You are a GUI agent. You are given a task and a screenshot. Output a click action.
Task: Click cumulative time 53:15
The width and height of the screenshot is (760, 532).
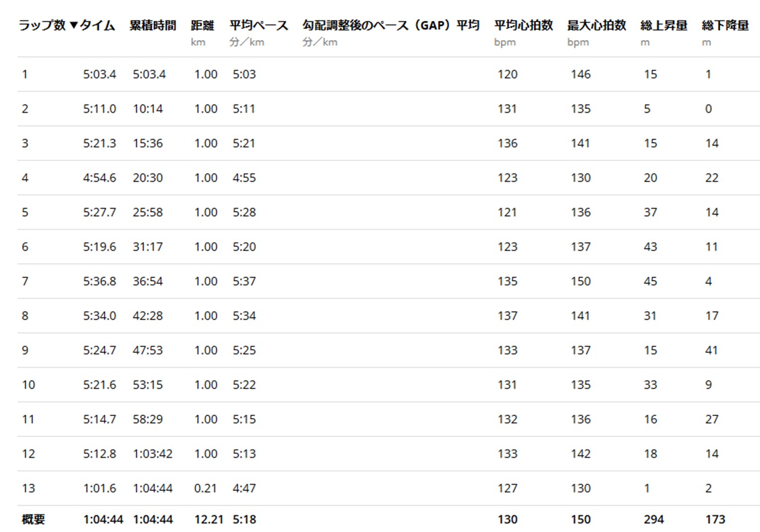pyautogui.click(x=148, y=385)
